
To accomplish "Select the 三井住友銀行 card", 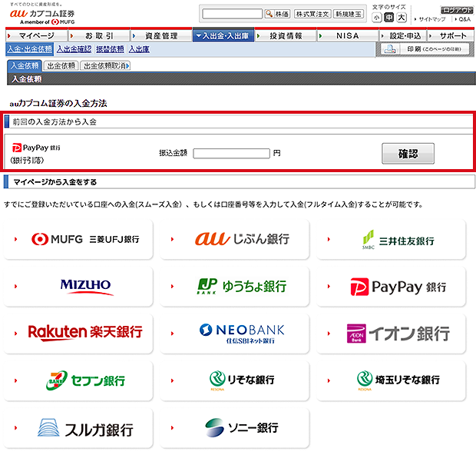I will tap(391, 239).
